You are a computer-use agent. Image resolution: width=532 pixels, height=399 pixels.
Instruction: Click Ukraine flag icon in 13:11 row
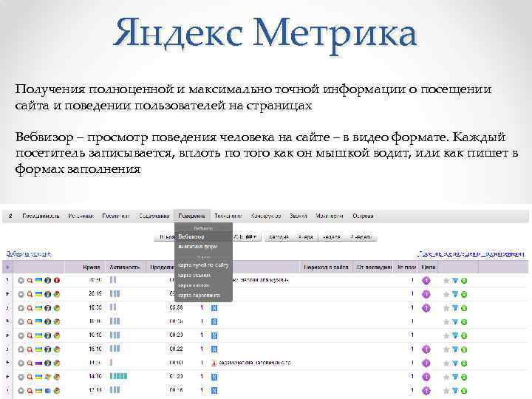[39, 391]
